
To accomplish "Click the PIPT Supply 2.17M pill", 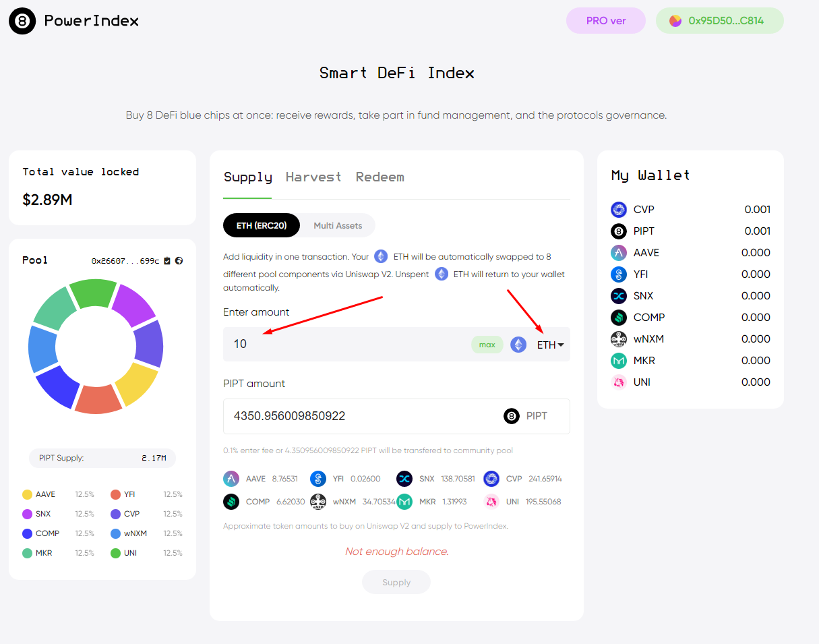I will (102, 458).
